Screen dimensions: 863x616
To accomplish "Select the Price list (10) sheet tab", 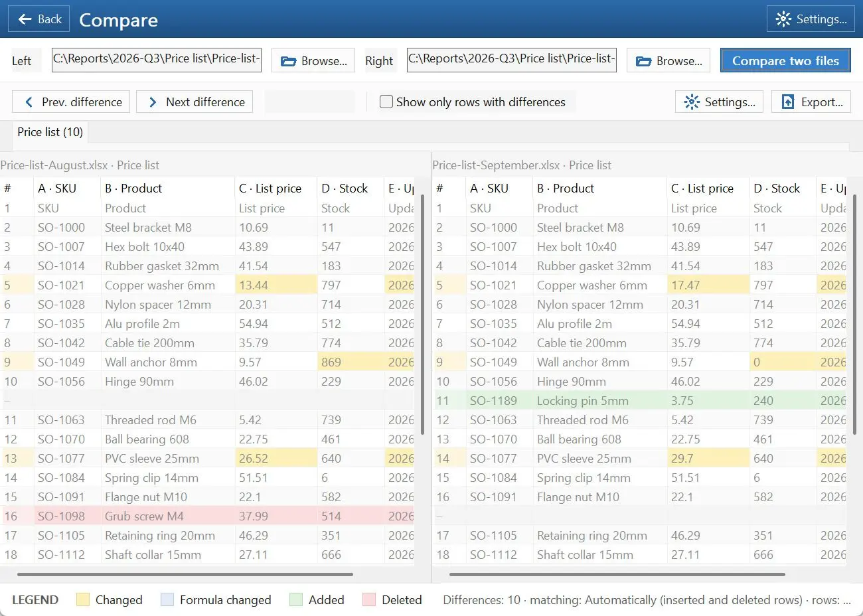I will pyautogui.click(x=50, y=132).
